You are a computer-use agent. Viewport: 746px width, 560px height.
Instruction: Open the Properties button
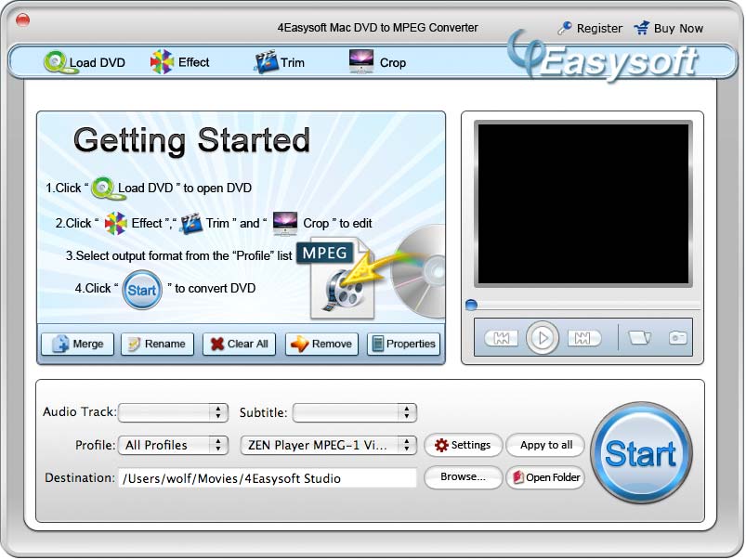click(403, 344)
